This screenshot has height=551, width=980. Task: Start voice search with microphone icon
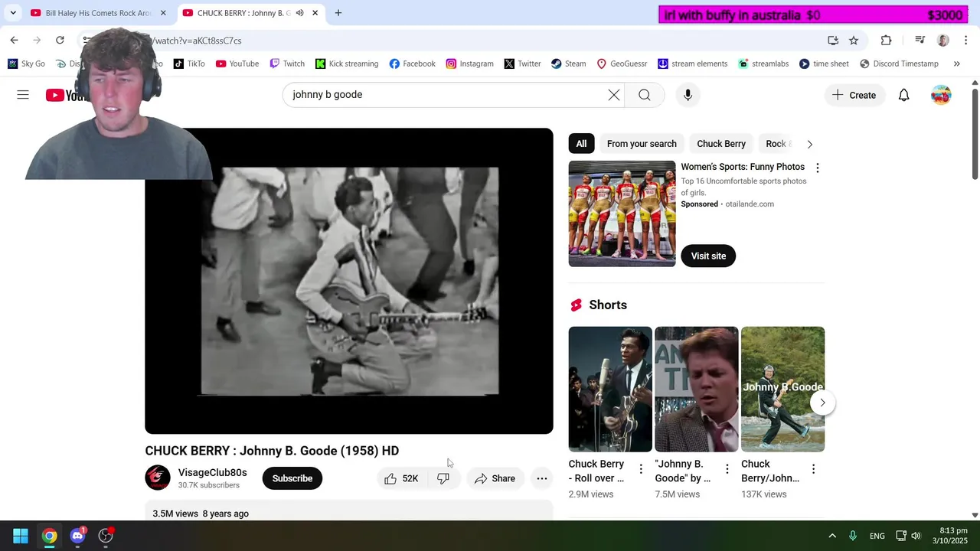(688, 95)
